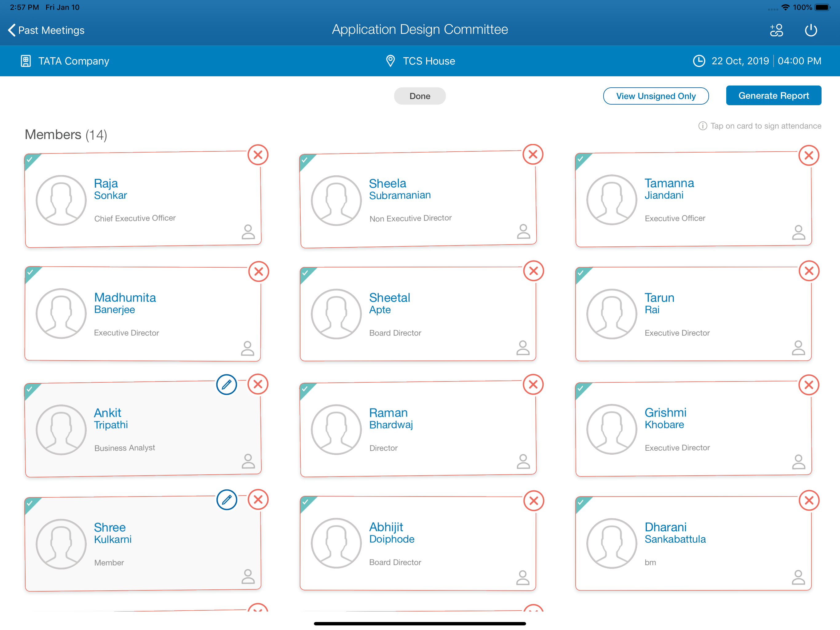Tap the TCS House location pin icon
The image size is (840, 630).
390,61
